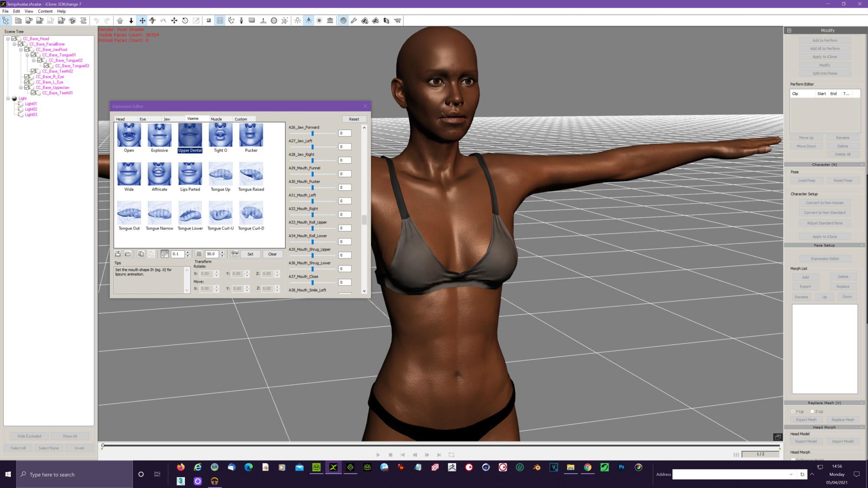Viewport: 868px width, 488px height.
Task: Click the shopping cart toolbar icon
Action: click(x=397, y=20)
